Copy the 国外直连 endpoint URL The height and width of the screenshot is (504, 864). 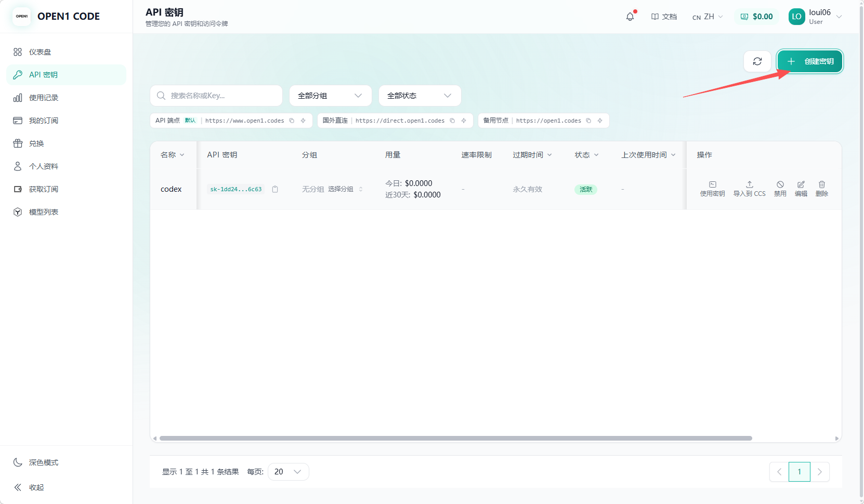click(452, 121)
